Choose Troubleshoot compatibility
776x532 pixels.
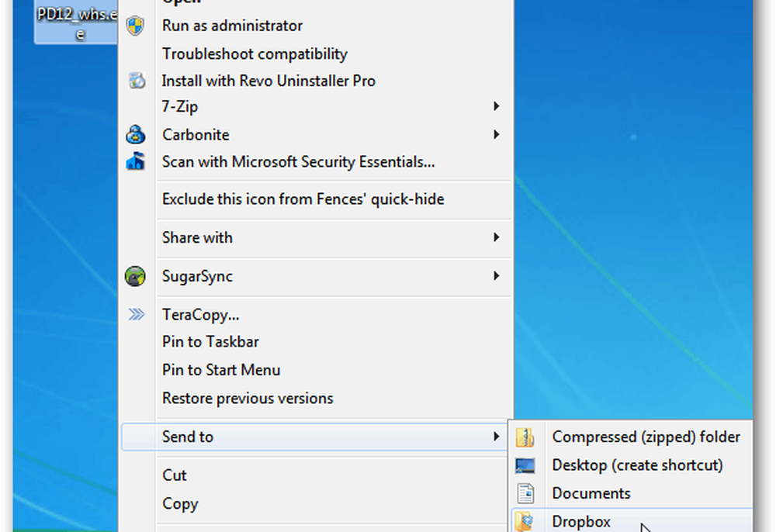click(x=315, y=54)
